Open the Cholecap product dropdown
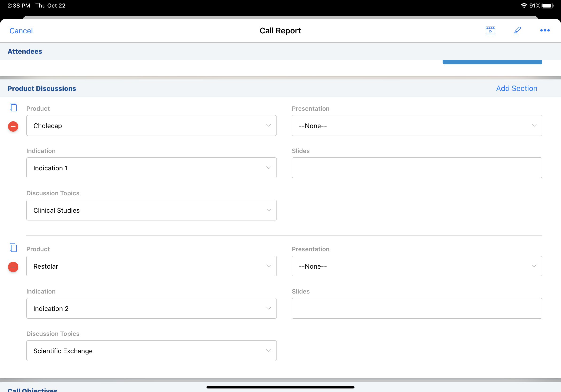Image resolution: width=561 pixels, height=392 pixels. tap(151, 126)
